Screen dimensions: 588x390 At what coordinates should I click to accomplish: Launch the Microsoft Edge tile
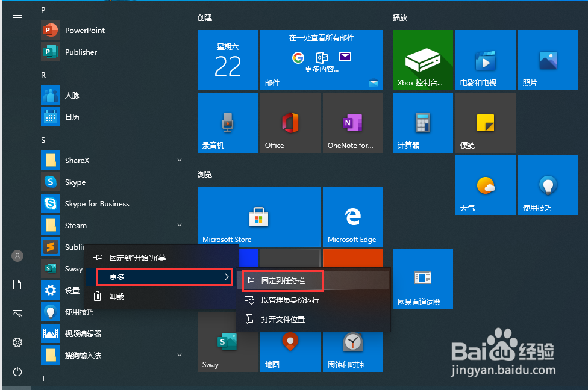click(353, 217)
